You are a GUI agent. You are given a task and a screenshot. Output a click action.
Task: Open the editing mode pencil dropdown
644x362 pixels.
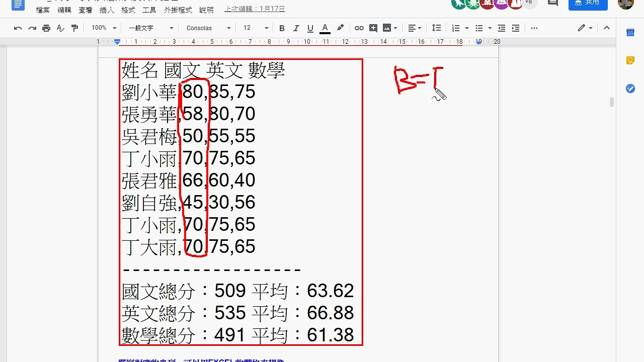tap(585, 28)
